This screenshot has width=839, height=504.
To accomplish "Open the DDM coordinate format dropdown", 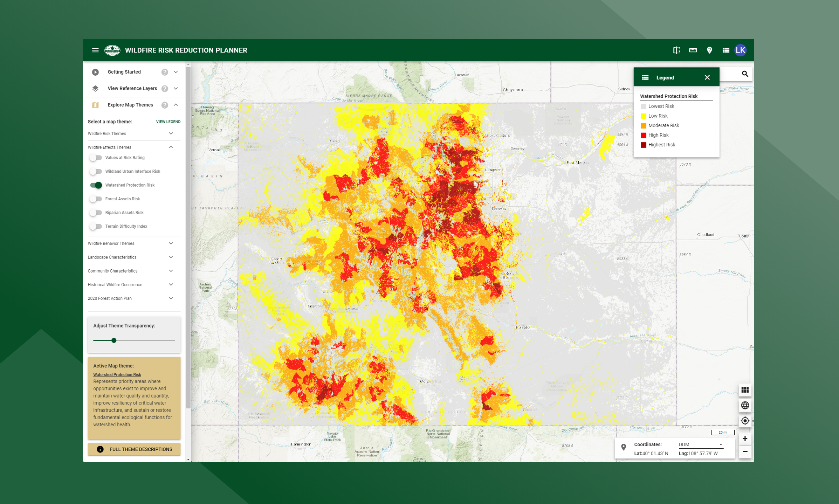I will (x=701, y=444).
